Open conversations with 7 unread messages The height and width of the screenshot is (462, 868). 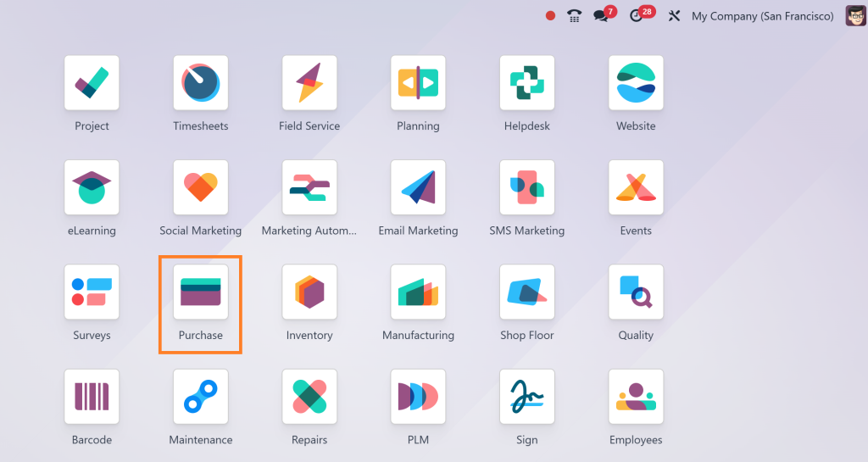[x=604, y=14]
